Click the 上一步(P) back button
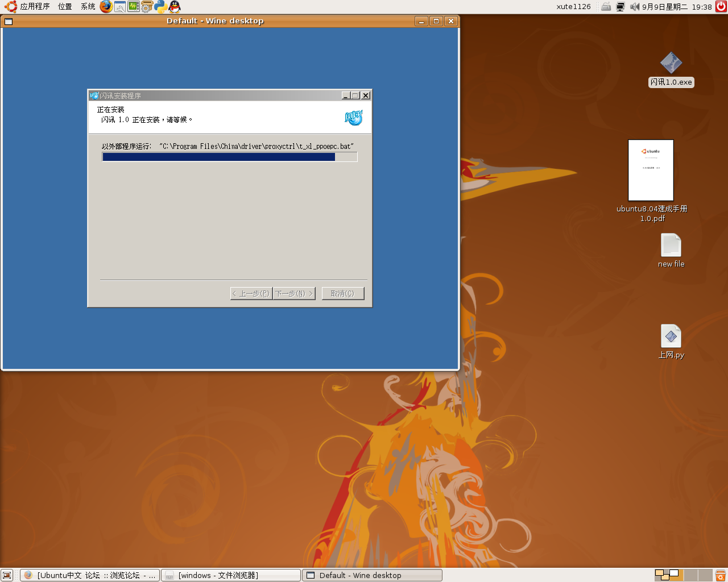The height and width of the screenshot is (582, 728). tap(251, 293)
